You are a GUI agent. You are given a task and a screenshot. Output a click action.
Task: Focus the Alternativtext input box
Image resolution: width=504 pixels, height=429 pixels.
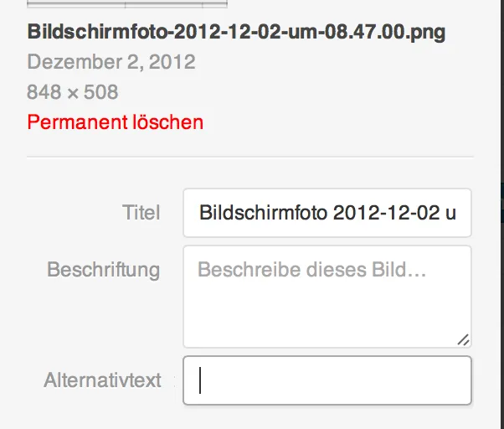coord(327,380)
